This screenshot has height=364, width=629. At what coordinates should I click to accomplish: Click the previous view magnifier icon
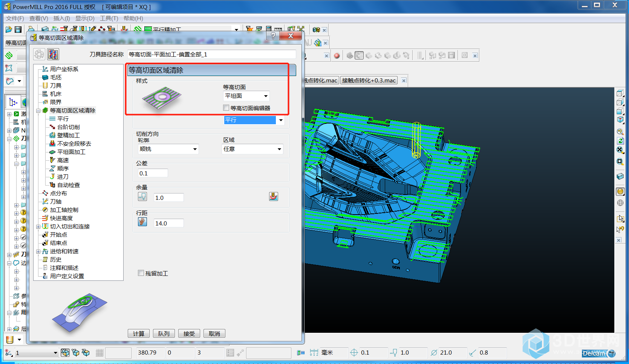(x=620, y=132)
